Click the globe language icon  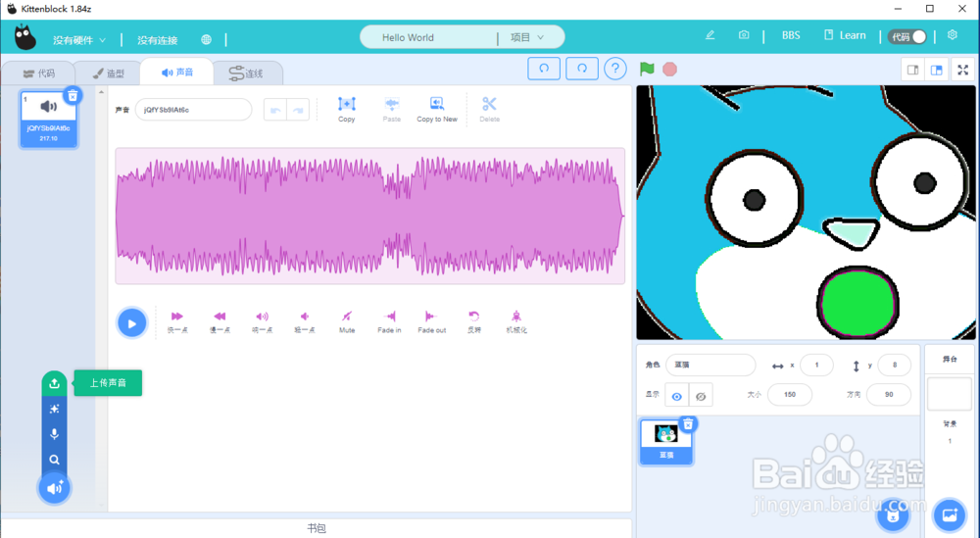206,39
